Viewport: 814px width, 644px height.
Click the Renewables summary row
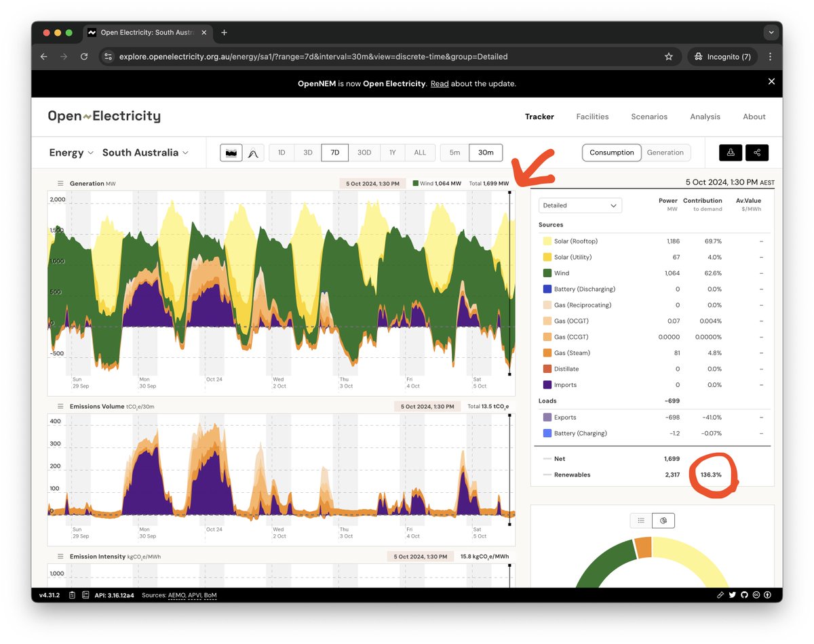coord(655,475)
